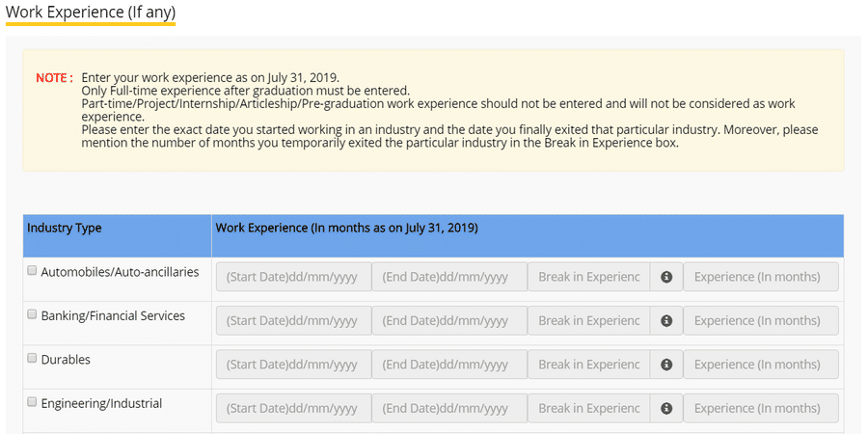The width and height of the screenshot is (868, 434).
Task: Click Break in Experience field for Engineering/Industrial
Action: [x=588, y=408]
